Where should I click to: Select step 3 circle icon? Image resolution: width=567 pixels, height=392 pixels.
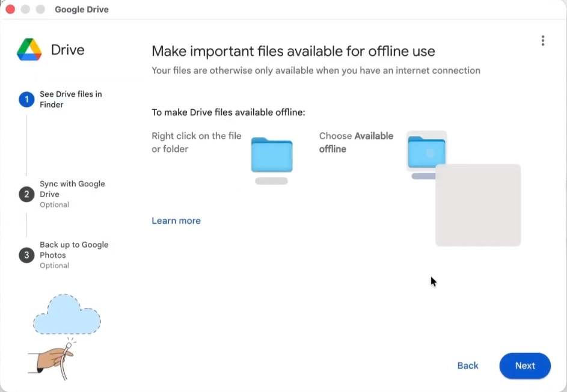tap(26, 255)
